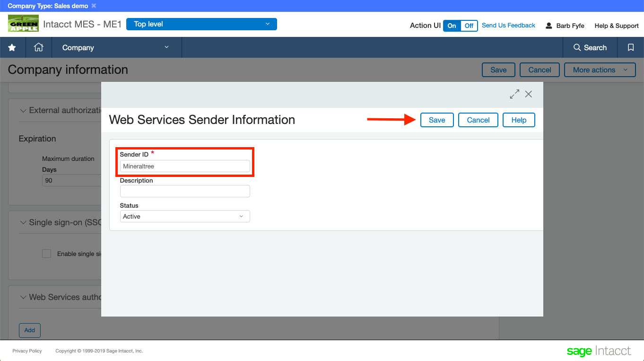644x361 pixels.
Task: Open Help & Support link
Action: tap(617, 26)
